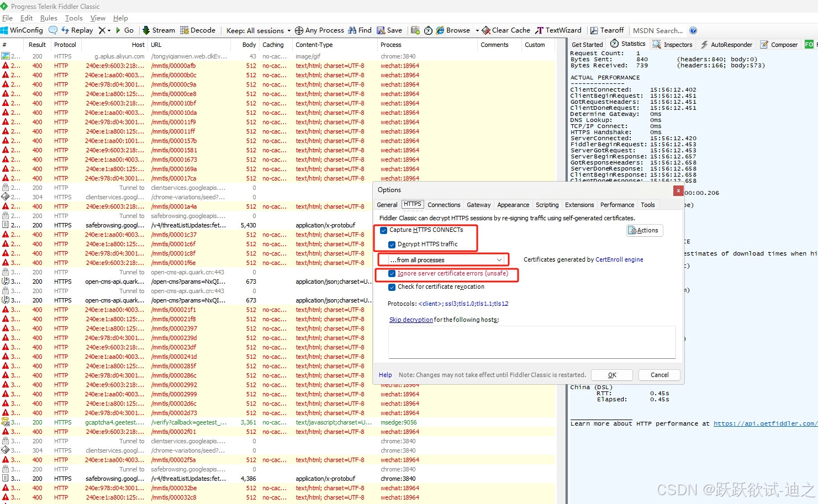Open the Get Started tab
818x504 pixels.
[587, 45]
